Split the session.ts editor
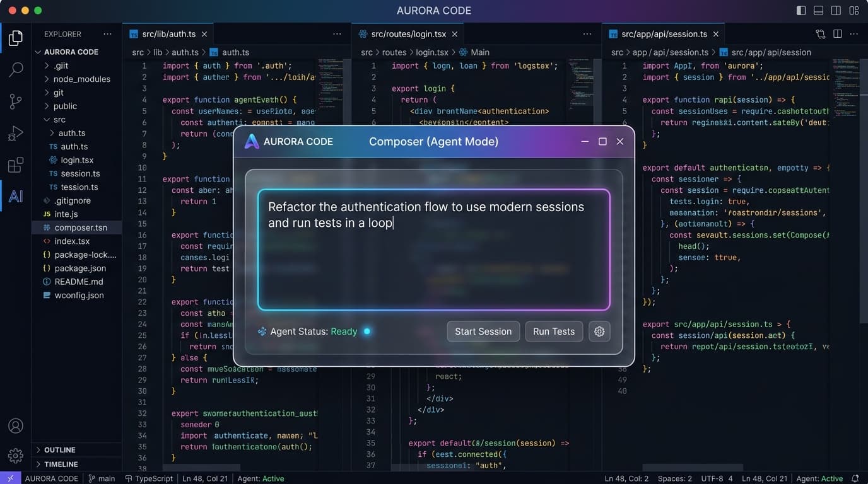868x484 pixels. (838, 34)
